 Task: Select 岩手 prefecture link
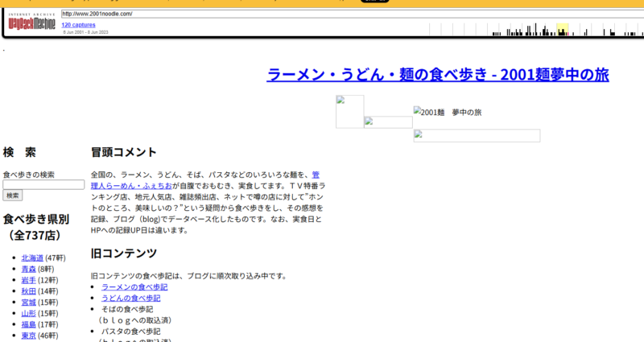(x=29, y=280)
